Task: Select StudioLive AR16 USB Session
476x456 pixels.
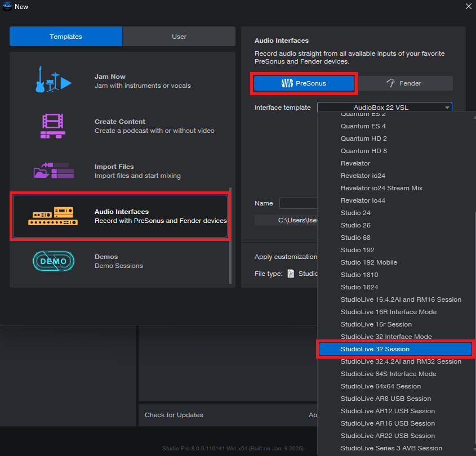Action: pos(396,423)
